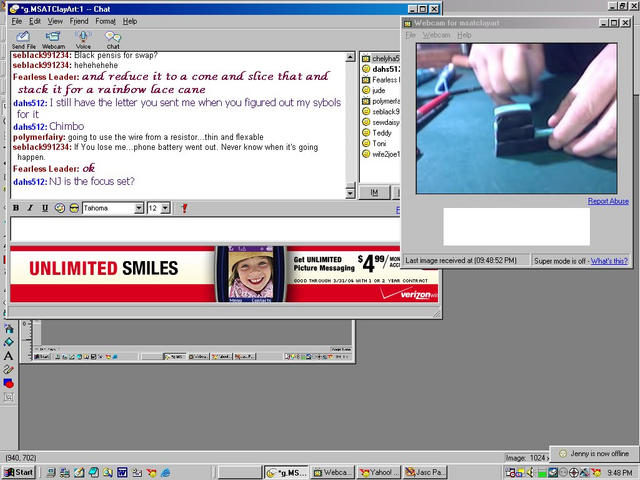This screenshot has height=480, width=640.
Task: Click the chat scrollbar down arrow
Action: tap(350, 193)
